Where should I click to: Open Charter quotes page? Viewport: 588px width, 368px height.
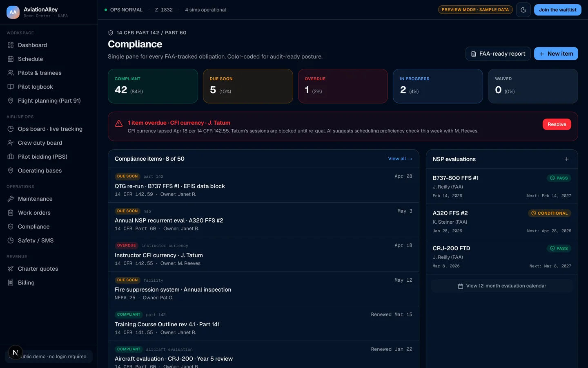click(x=49, y=269)
